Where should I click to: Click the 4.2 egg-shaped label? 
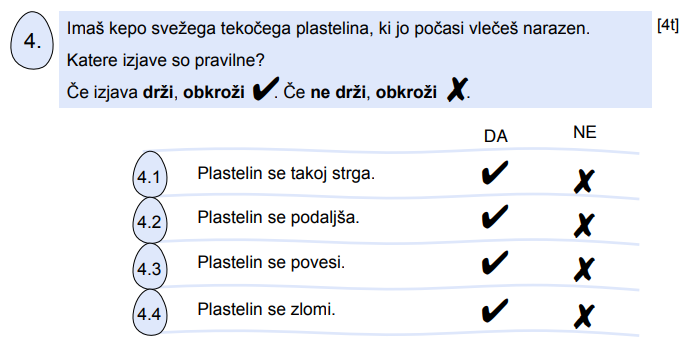pos(149,220)
